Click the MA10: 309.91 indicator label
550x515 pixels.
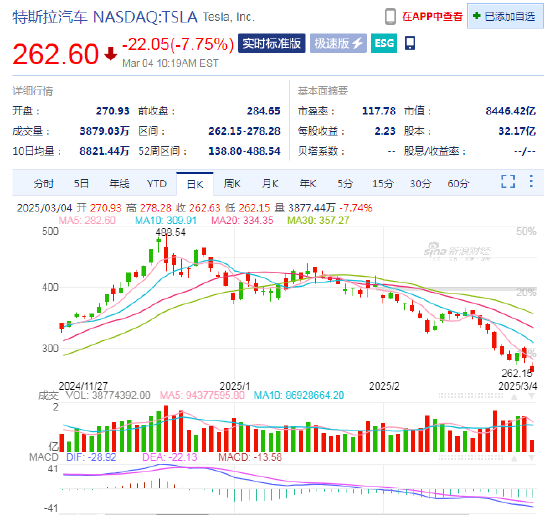click(166, 220)
